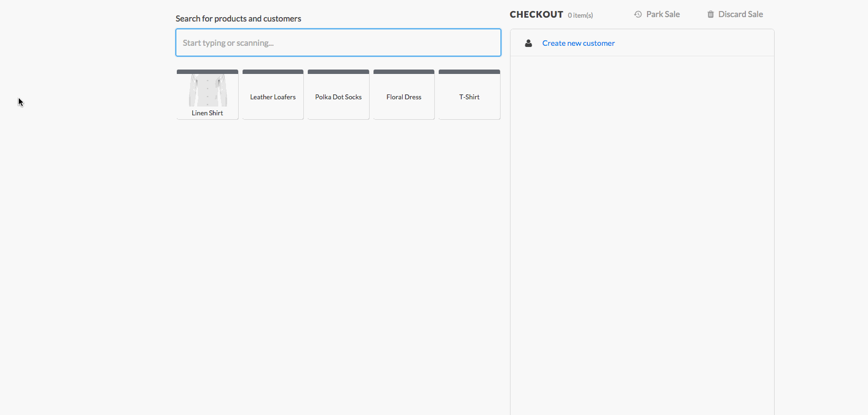868x415 pixels.
Task: Add T-Shirt to the sale
Action: click(x=469, y=94)
